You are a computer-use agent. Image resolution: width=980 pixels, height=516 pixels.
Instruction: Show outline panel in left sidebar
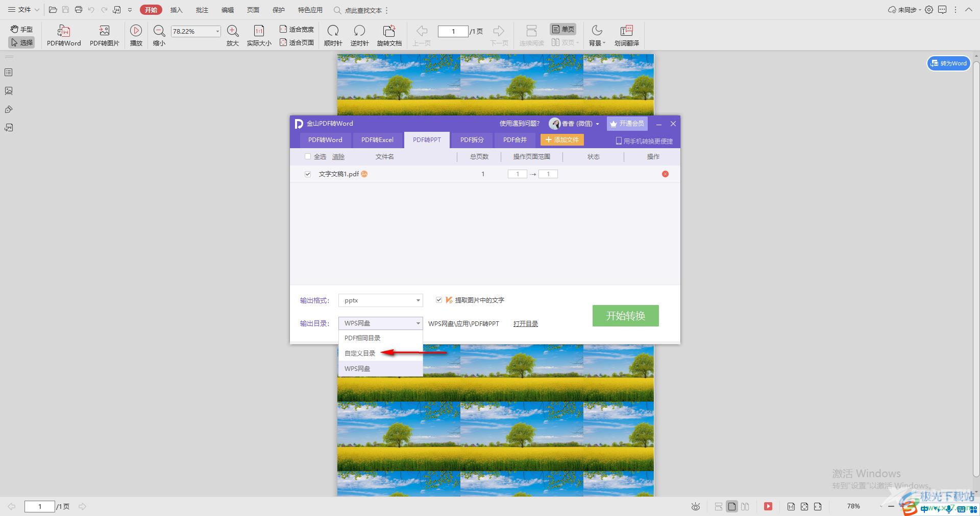point(9,73)
